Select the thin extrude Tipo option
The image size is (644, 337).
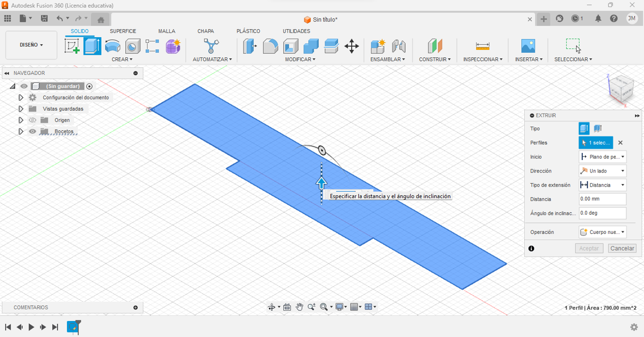[x=597, y=129]
